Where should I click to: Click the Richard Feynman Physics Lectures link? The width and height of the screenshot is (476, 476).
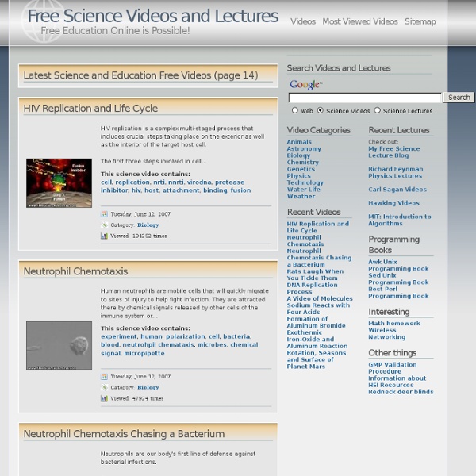coord(395,173)
